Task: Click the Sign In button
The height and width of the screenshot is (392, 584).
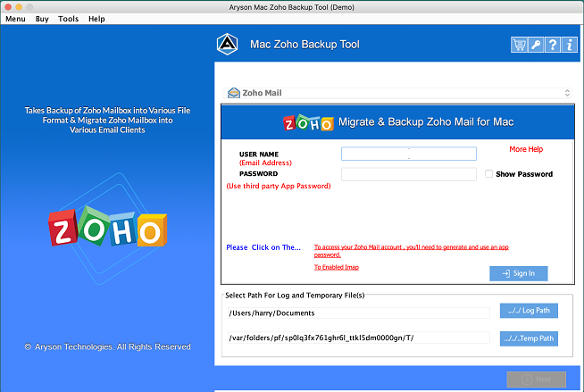Action: (519, 273)
